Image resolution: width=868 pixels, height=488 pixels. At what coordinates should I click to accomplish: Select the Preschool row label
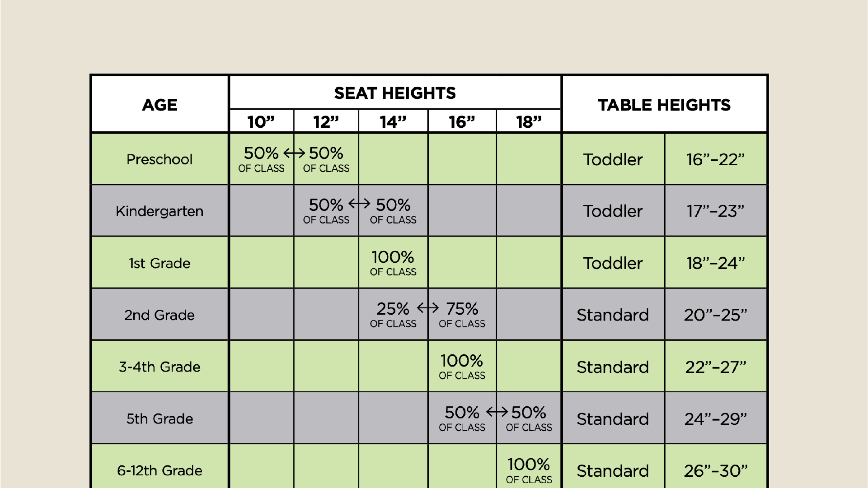(x=160, y=159)
